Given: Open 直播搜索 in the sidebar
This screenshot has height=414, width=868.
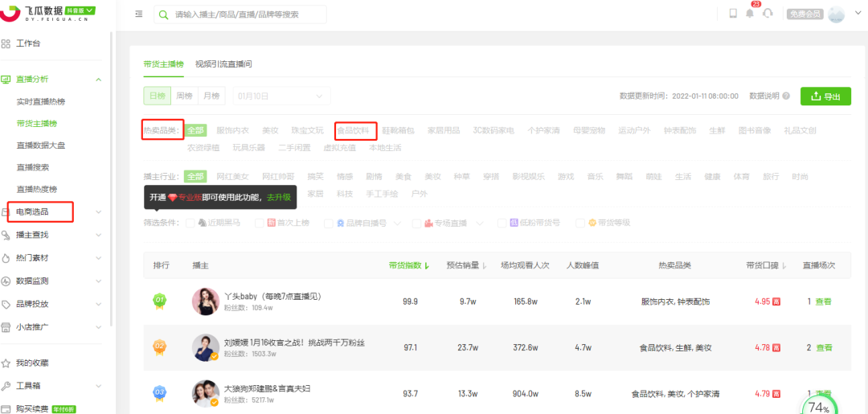Looking at the screenshot, I should pyautogui.click(x=33, y=167).
